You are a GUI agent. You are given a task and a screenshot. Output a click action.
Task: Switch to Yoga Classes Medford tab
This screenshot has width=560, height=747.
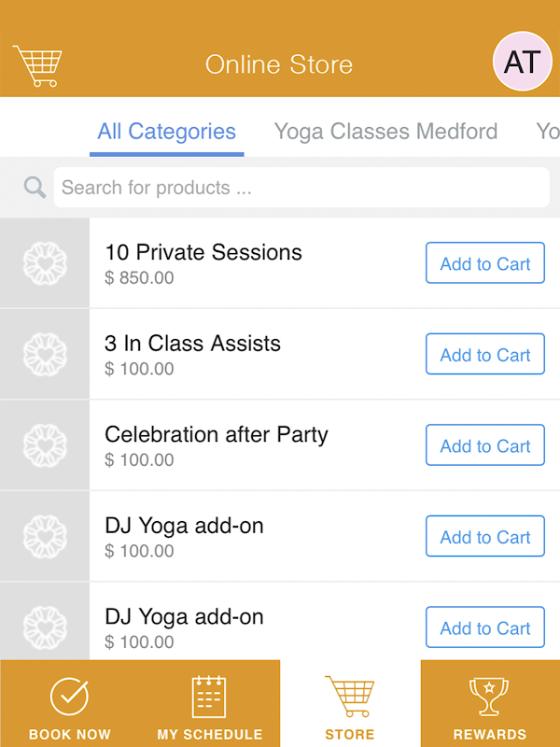(x=385, y=132)
